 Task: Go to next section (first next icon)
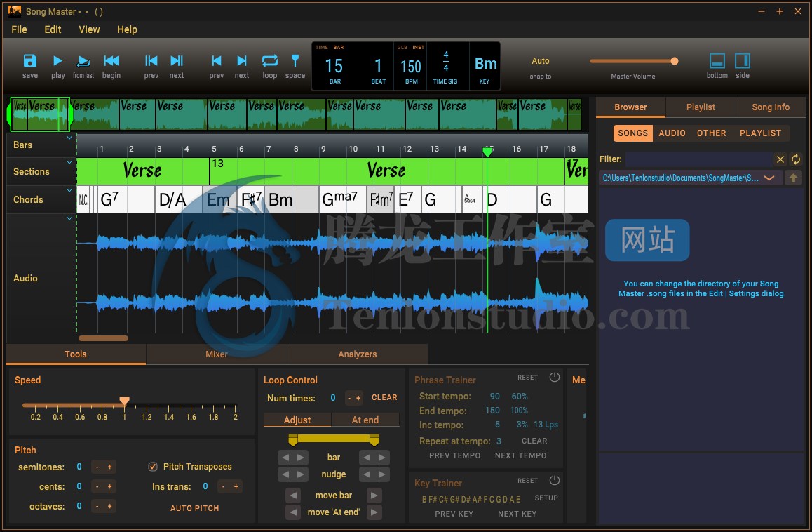pos(177,61)
